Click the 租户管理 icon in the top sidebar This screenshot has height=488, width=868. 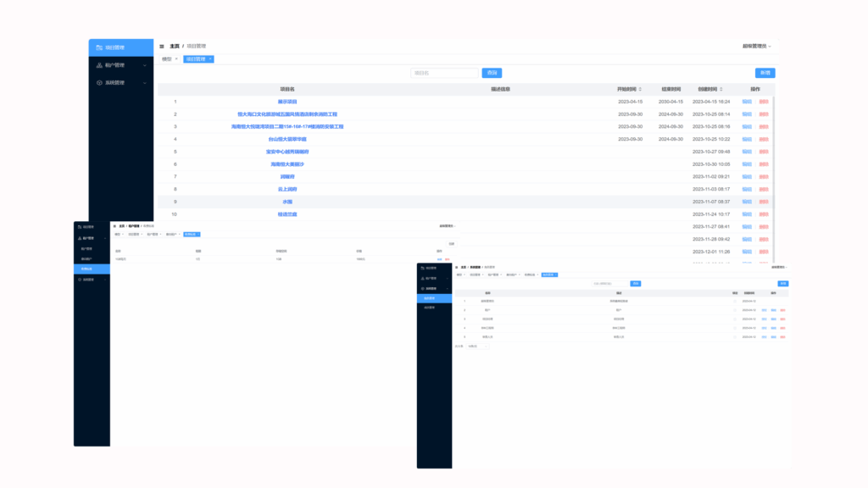[100, 65]
